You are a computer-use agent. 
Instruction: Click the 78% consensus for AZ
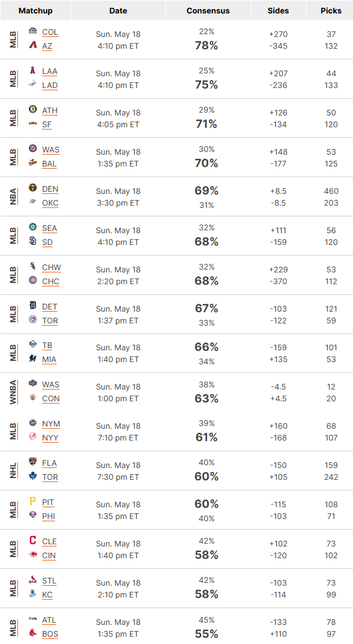click(207, 45)
